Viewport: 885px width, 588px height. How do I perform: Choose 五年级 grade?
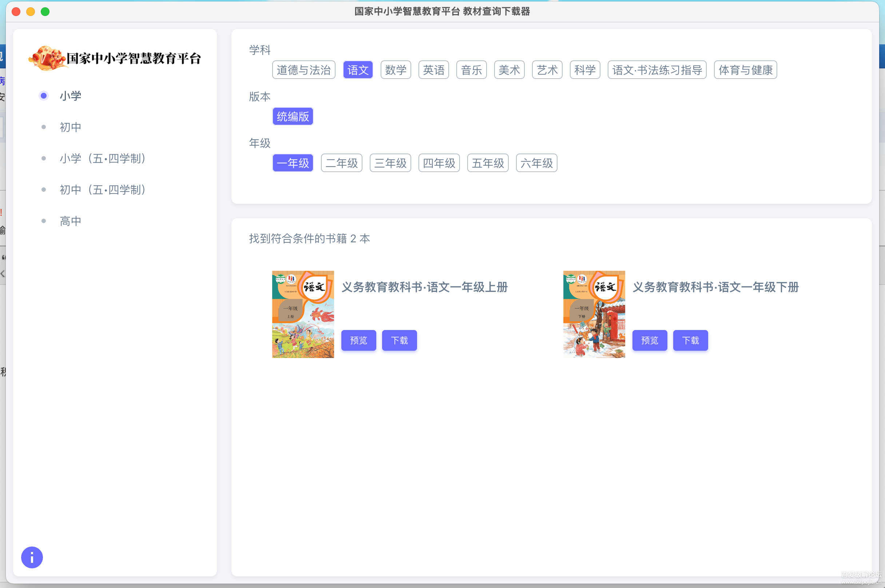click(x=488, y=163)
